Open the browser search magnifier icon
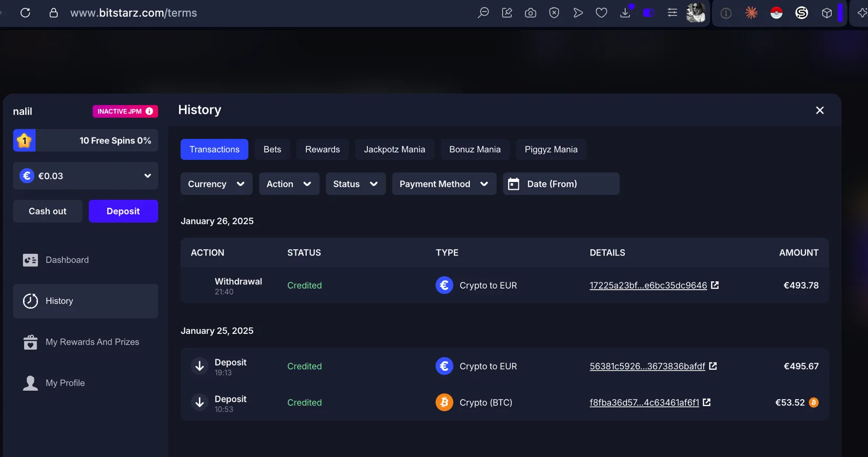The width and height of the screenshot is (868, 457). (x=483, y=13)
